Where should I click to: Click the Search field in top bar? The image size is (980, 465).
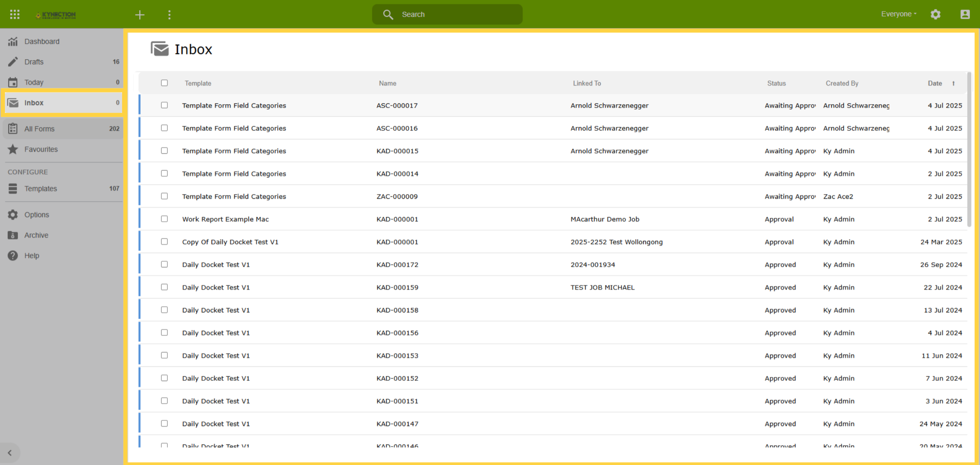click(x=447, y=14)
